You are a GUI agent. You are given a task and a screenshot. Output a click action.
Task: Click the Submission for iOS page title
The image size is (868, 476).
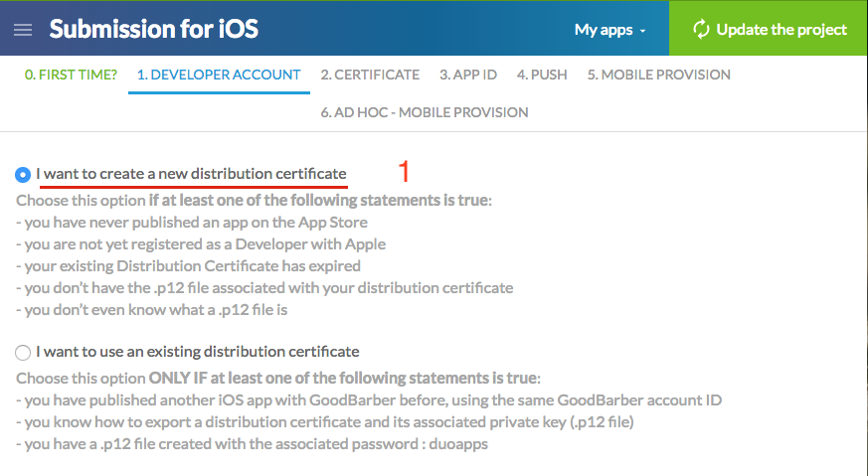[154, 29]
